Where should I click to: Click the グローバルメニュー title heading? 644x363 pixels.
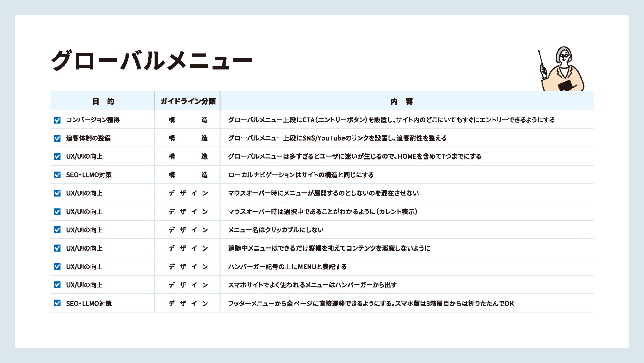click(x=151, y=61)
